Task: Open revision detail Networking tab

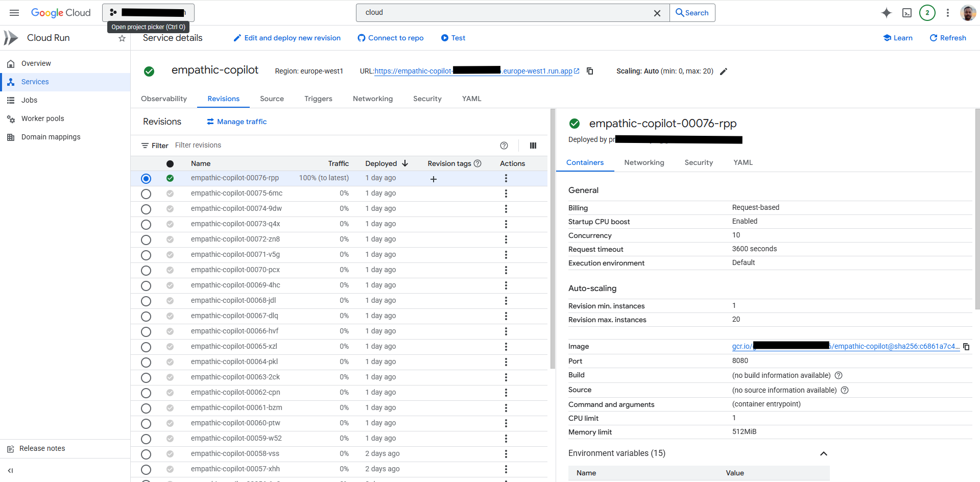Action: pyautogui.click(x=644, y=162)
